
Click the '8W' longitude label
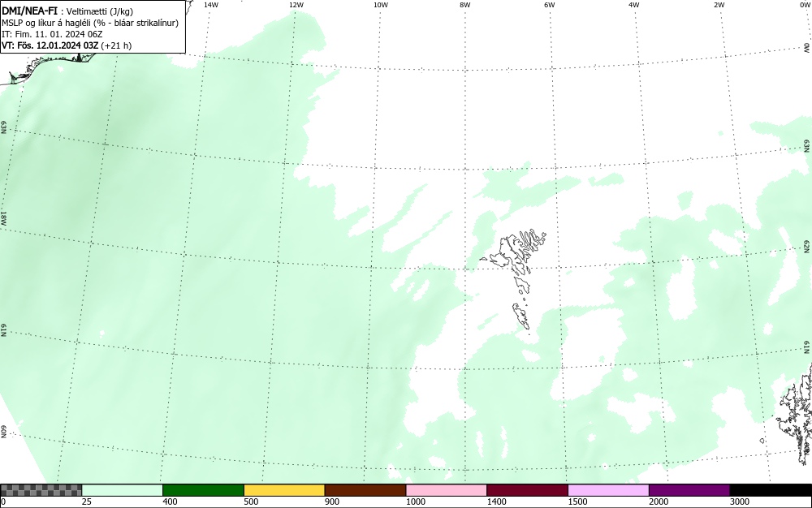(x=465, y=5)
